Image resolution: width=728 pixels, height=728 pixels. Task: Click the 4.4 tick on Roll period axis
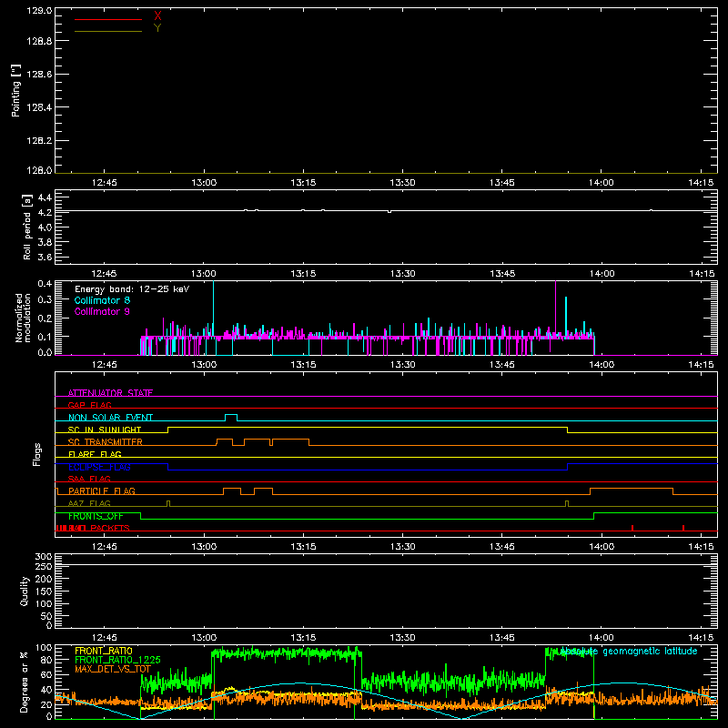[45, 198]
